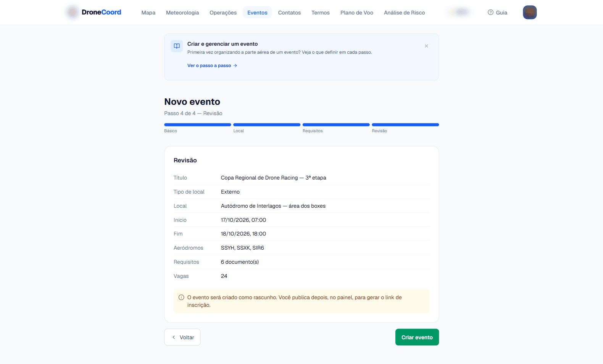603x364 pixels.
Task: Click the end date '18/10/2026, 18:00'
Action: click(243, 234)
